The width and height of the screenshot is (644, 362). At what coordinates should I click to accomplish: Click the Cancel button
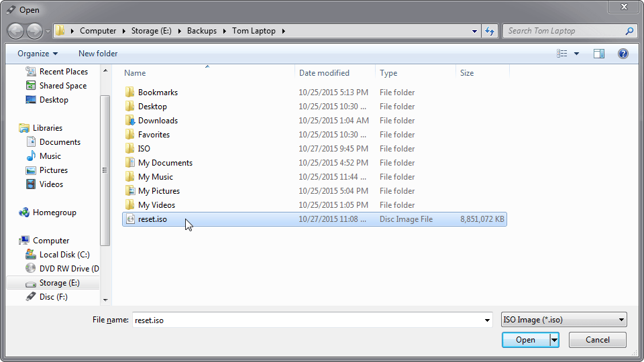point(597,340)
